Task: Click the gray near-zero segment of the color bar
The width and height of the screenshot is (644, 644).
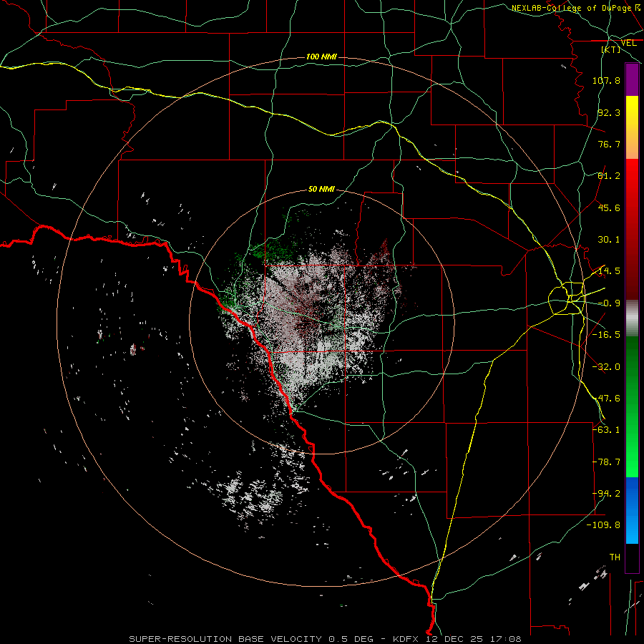Action: (632, 318)
